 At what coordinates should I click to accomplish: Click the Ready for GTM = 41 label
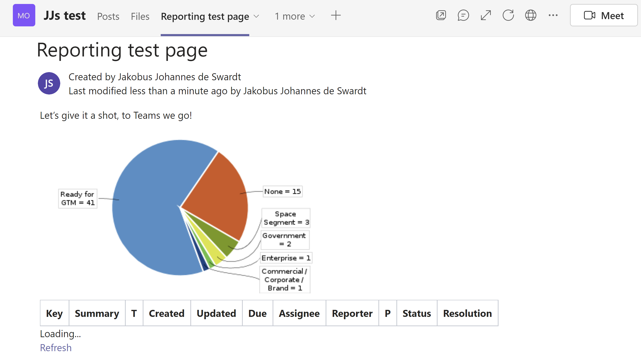click(x=78, y=199)
